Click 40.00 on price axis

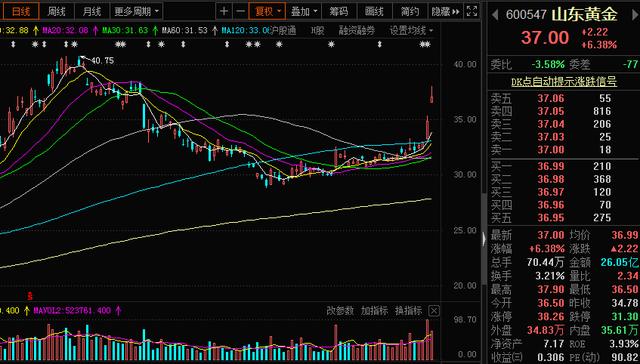pyautogui.click(x=464, y=64)
